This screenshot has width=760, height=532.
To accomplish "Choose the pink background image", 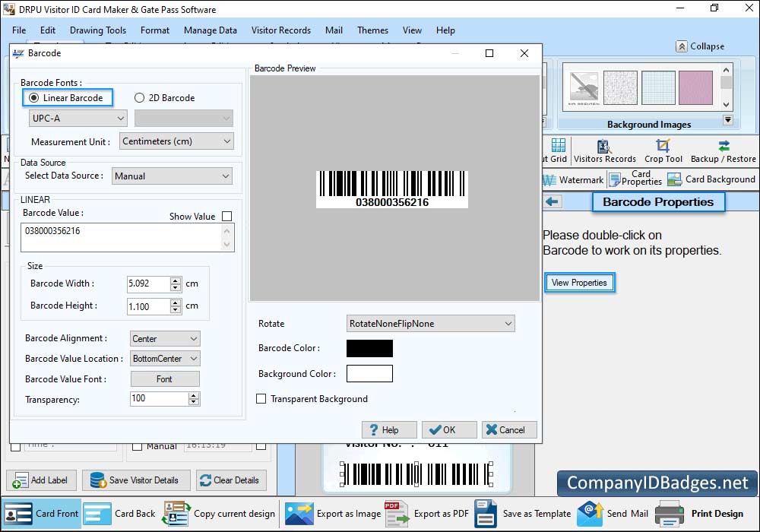I will click(695, 87).
